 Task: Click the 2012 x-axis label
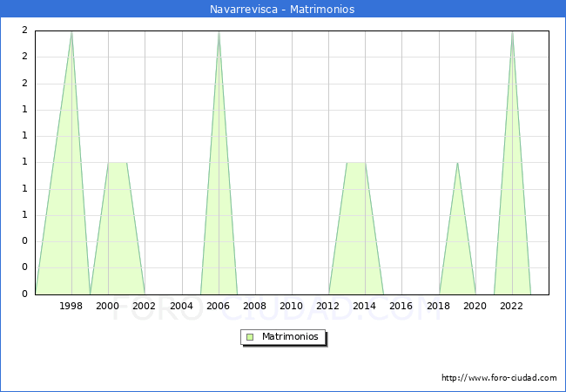328,306
